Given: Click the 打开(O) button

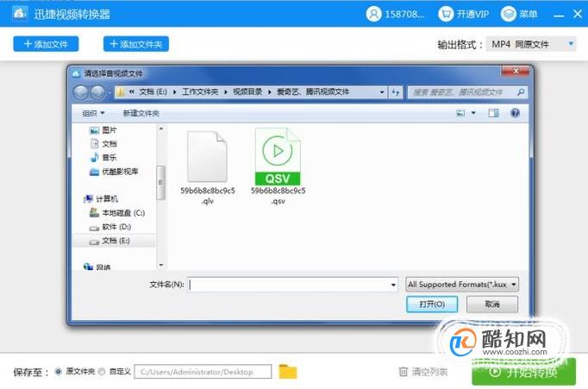Looking at the screenshot, I should coord(432,304).
